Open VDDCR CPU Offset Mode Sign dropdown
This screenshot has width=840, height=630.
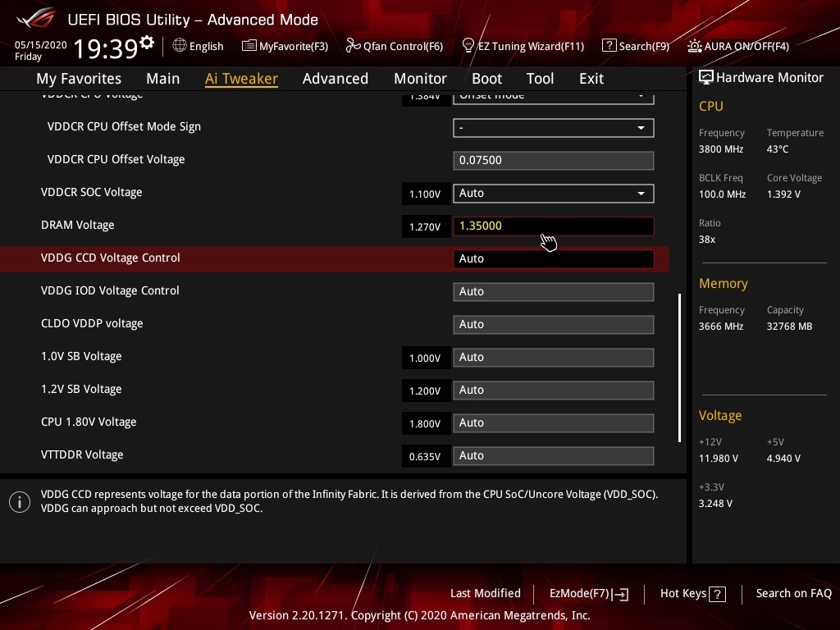[554, 128]
